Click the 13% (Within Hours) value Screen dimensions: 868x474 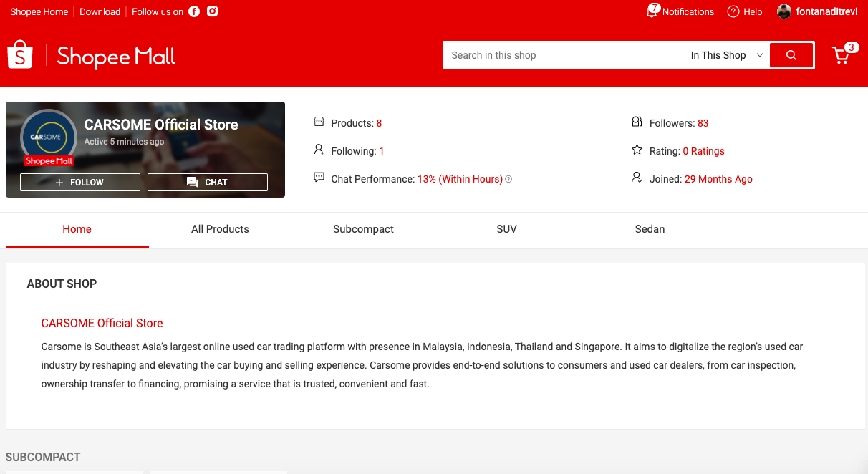(460, 179)
